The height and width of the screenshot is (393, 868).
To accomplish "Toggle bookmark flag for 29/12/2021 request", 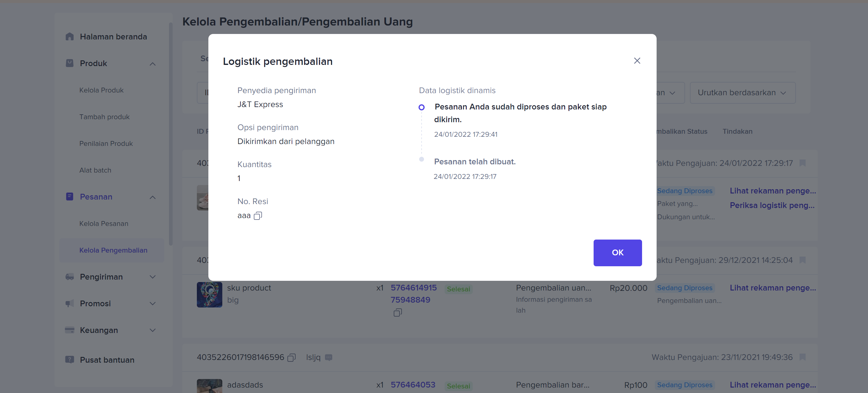I will [802, 260].
